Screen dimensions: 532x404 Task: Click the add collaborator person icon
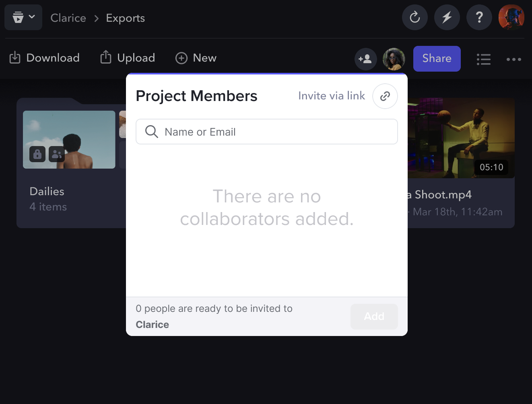(365, 59)
